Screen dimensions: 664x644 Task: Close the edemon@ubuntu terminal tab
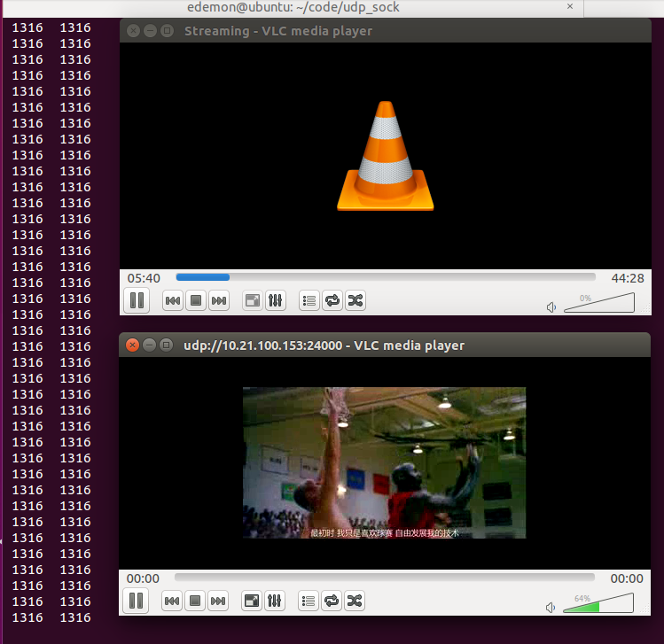click(570, 6)
